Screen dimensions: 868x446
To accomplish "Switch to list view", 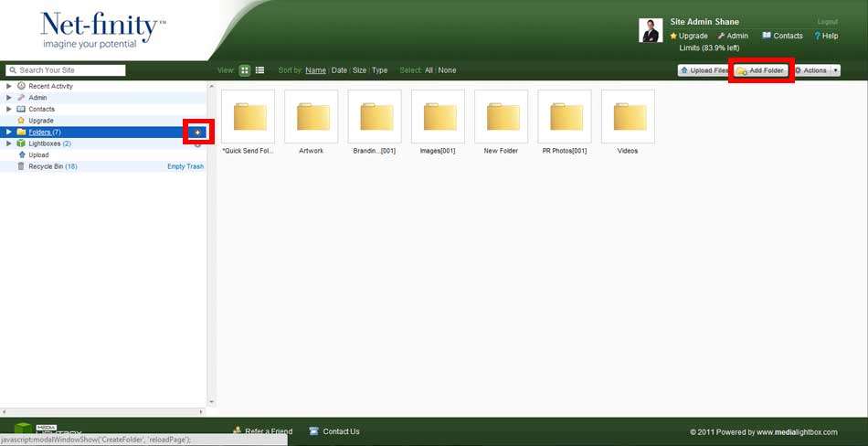I will pos(259,70).
